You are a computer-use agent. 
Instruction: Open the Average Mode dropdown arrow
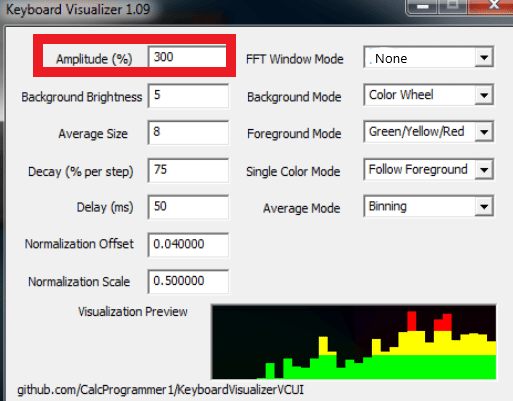pos(484,207)
